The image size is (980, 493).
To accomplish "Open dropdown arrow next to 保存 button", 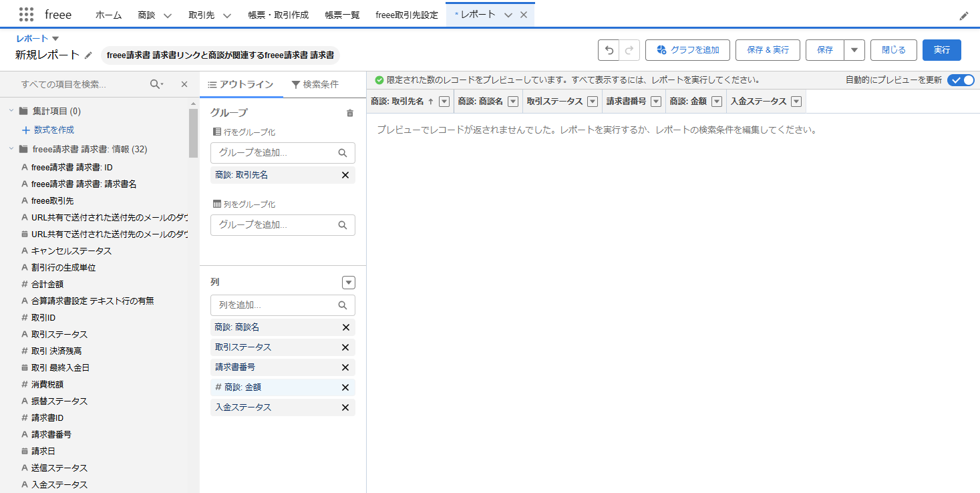I will click(x=854, y=50).
